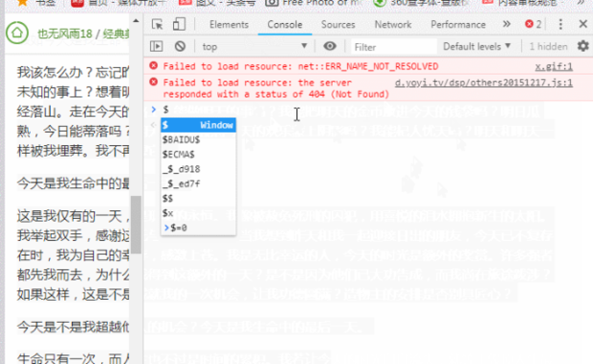Open the Elements tab
Screen dimensions: 593x364
coord(229,25)
